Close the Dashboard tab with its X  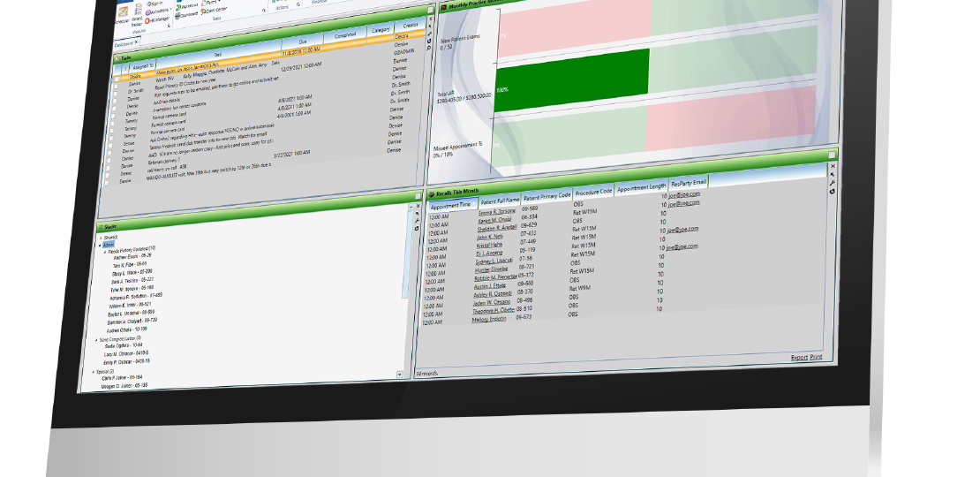pyautogui.click(x=136, y=42)
